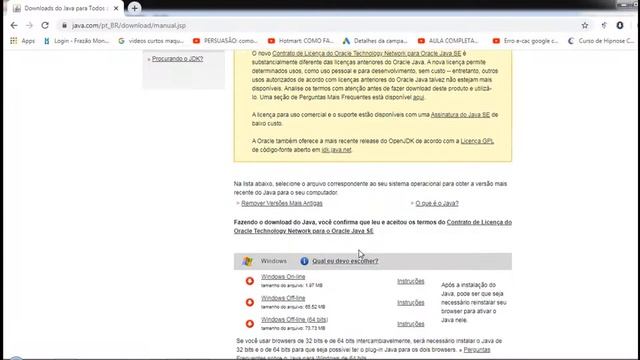This screenshot has width=640, height=360.
Task: Click the Qual eu devo escolher? link
Action: click(x=345, y=261)
